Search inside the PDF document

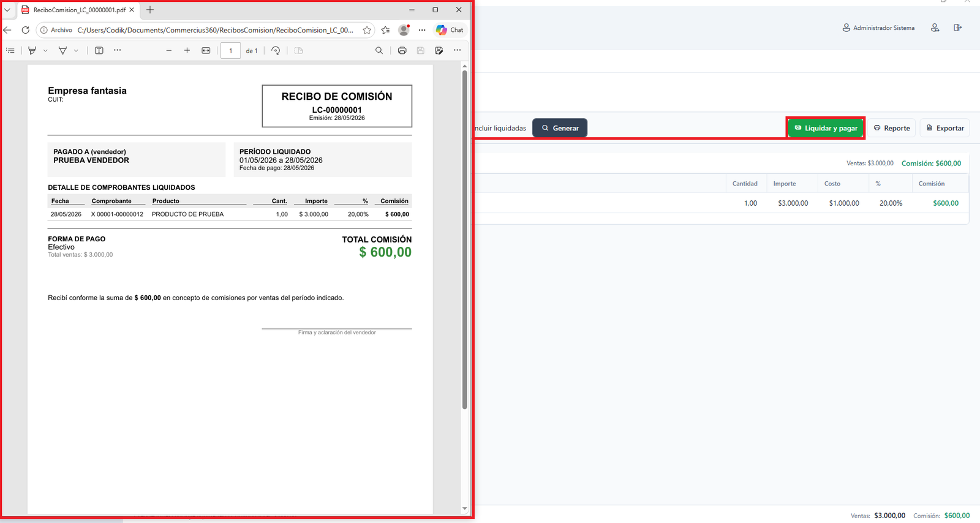tap(379, 50)
